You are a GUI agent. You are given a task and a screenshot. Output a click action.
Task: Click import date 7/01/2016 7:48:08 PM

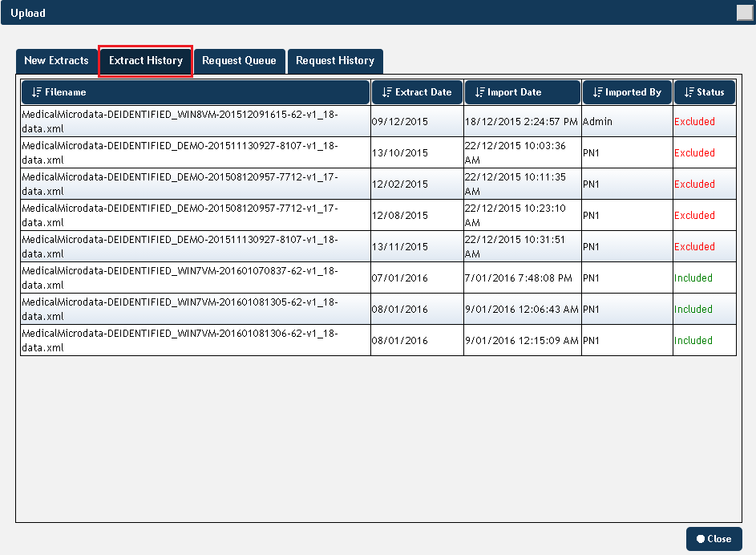[x=519, y=278]
